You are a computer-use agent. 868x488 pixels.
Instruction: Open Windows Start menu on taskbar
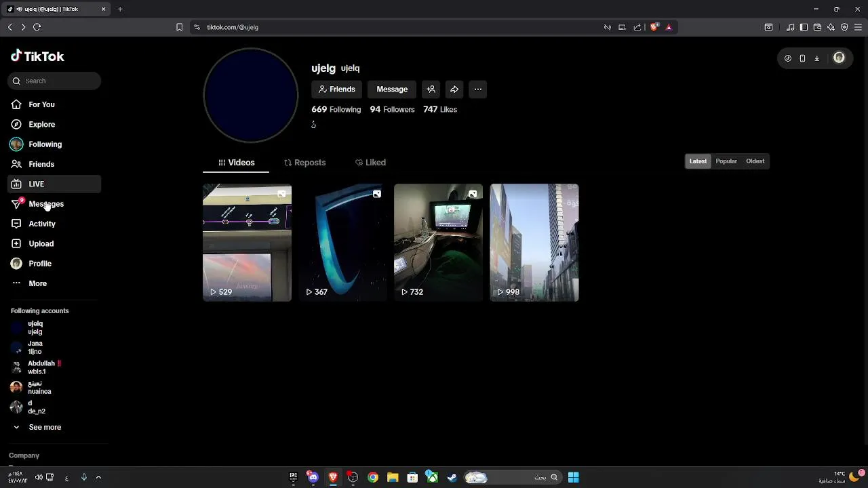pos(573,477)
